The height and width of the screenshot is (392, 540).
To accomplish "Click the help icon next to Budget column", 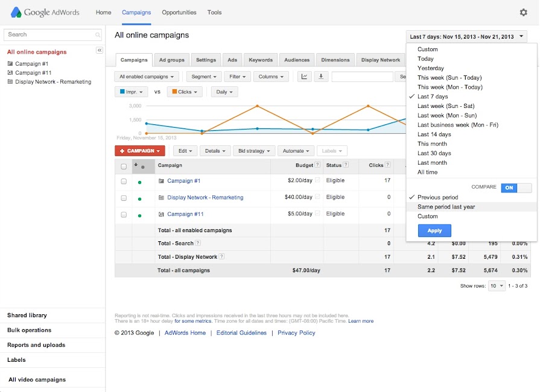I will [x=318, y=165].
